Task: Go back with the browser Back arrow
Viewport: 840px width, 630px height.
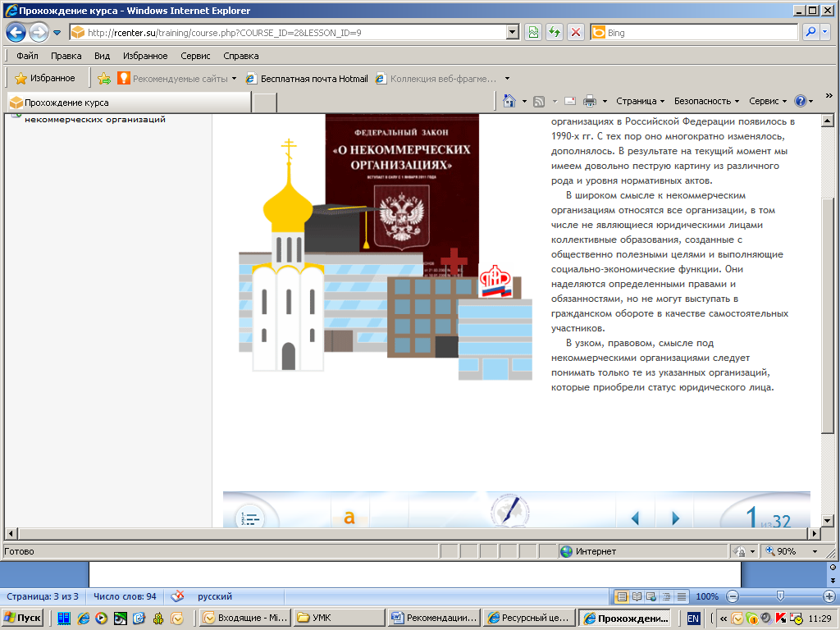Action: (16, 33)
